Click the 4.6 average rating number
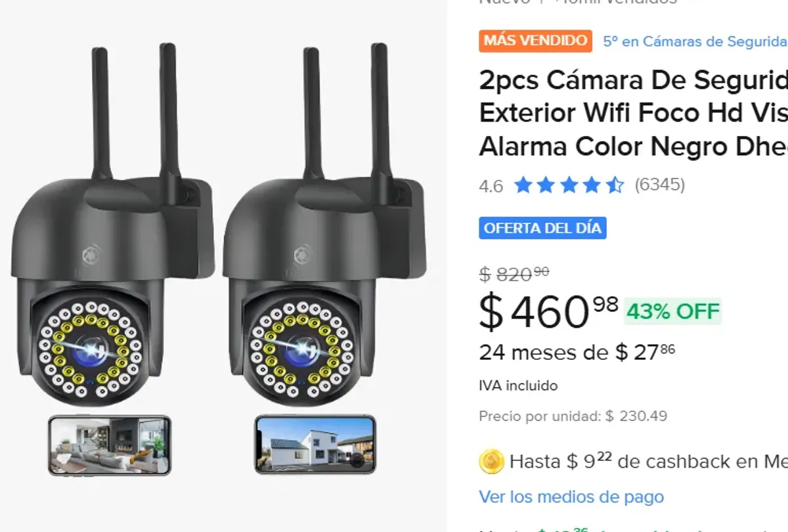This screenshot has width=788, height=532. pyautogui.click(x=490, y=185)
